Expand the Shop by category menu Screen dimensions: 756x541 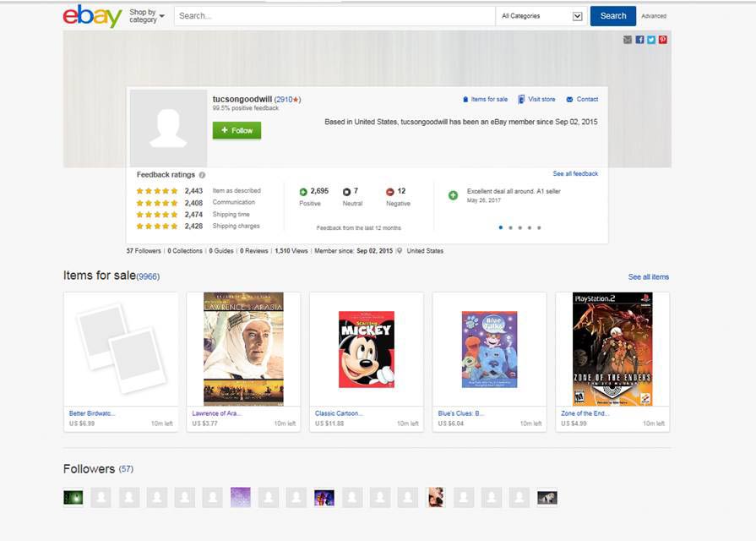[147, 16]
